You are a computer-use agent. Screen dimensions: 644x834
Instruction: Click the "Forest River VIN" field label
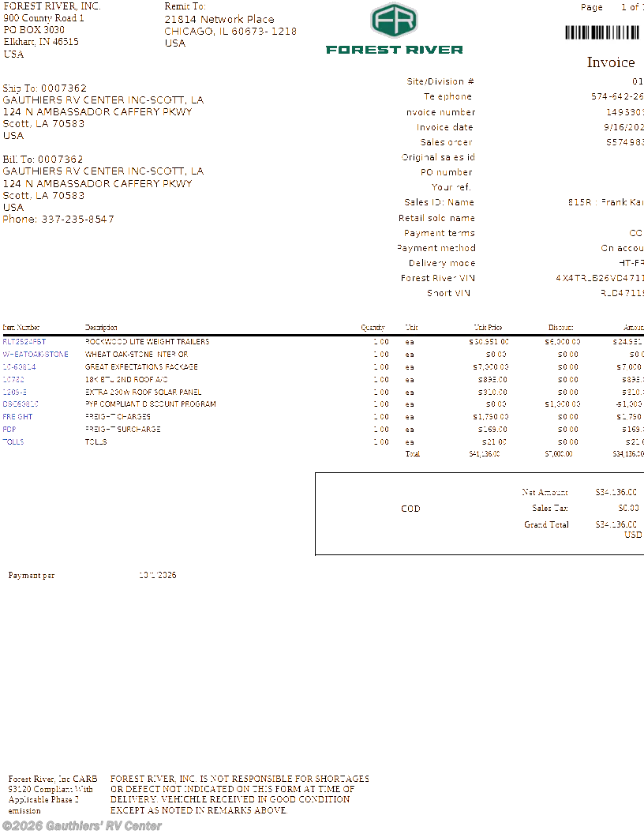[x=438, y=278]
